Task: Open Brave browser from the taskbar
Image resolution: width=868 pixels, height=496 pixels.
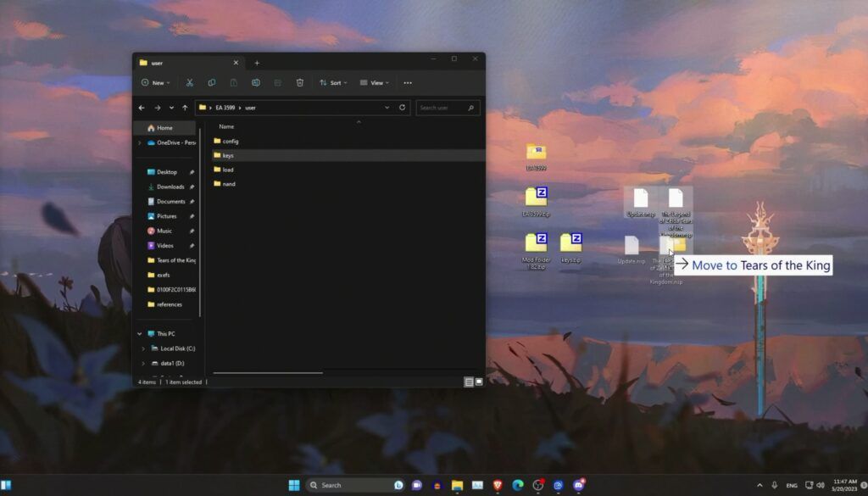Action: coord(498,485)
